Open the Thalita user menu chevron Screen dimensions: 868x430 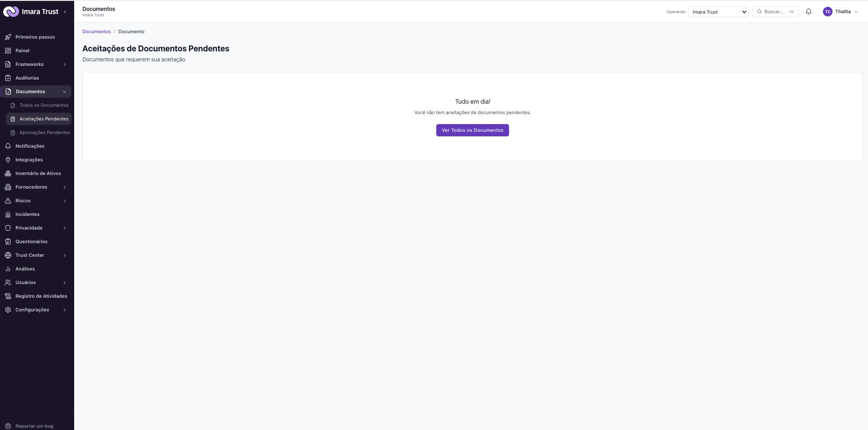[856, 12]
